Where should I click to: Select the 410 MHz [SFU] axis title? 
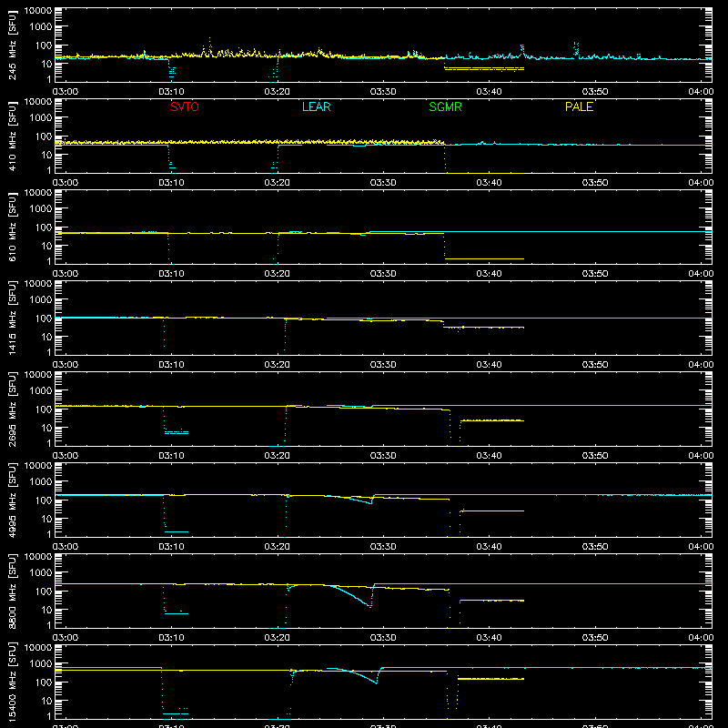point(12,136)
